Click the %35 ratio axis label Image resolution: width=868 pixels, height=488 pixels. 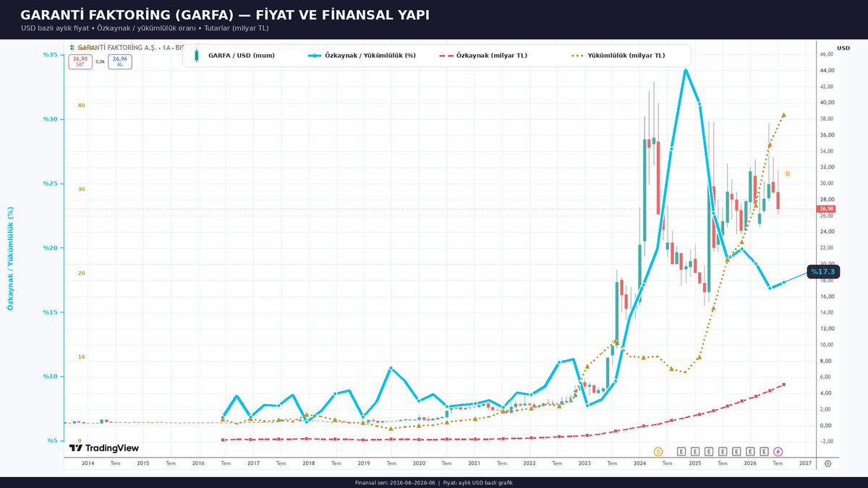[x=51, y=55]
